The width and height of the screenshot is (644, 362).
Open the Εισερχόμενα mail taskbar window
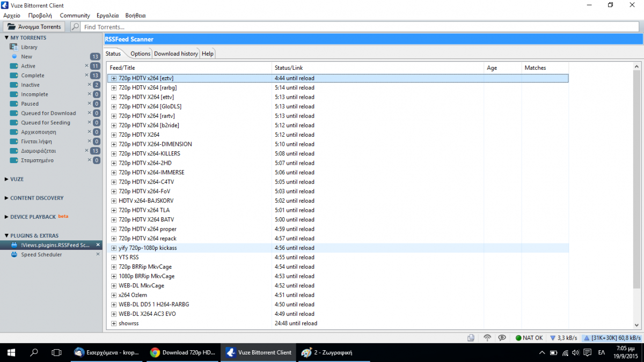pyautogui.click(x=107, y=352)
